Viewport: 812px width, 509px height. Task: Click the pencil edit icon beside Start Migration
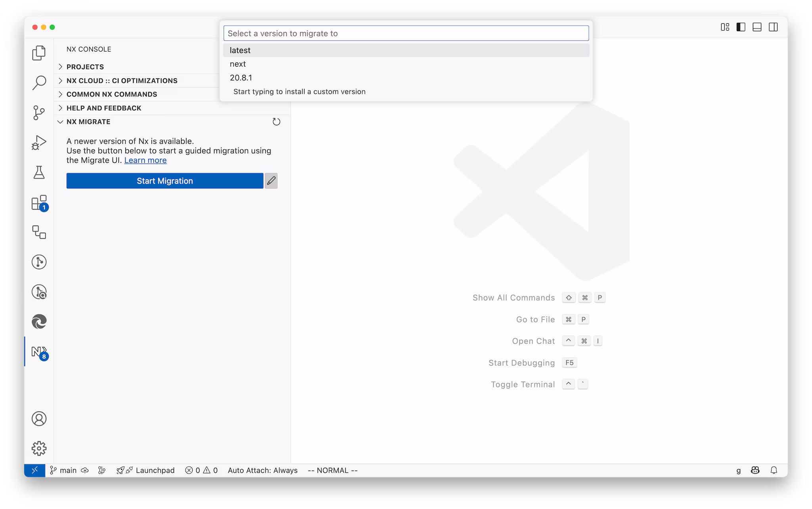tap(271, 181)
